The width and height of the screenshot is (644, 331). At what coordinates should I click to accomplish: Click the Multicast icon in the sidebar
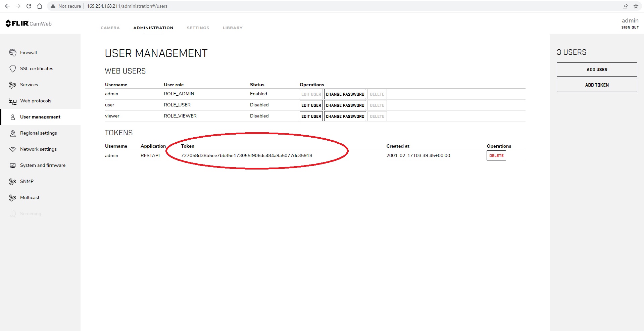coord(12,197)
